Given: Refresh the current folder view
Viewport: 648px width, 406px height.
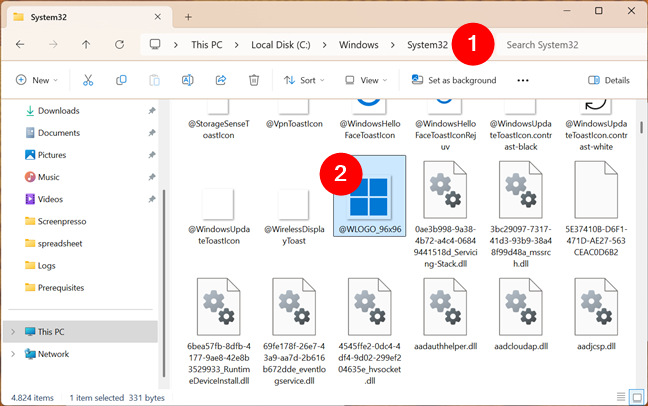Looking at the screenshot, I should coord(119,45).
